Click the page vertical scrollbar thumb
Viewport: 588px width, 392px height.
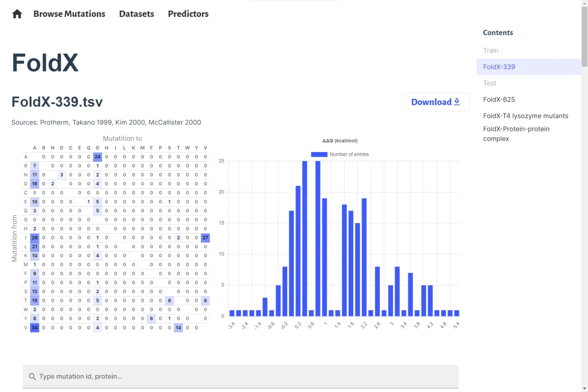584,36
